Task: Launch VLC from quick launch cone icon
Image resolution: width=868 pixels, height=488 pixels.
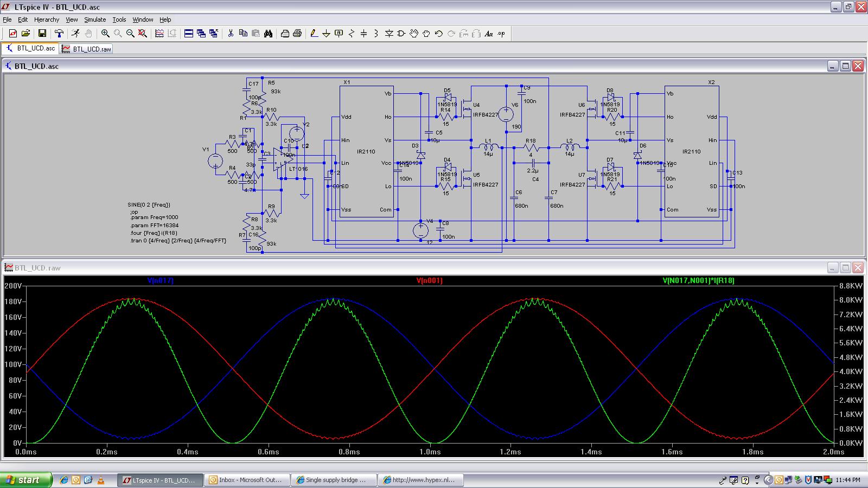Action: click(100, 480)
